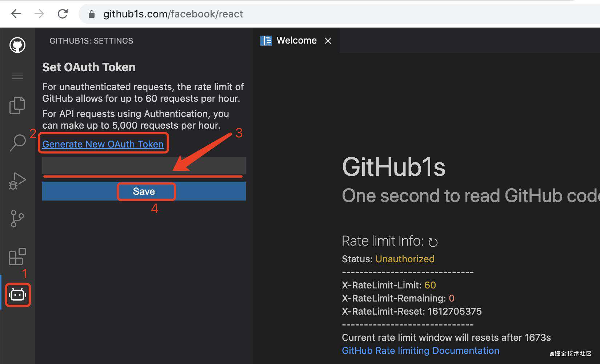600x364 pixels.
Task: Click the GitHub logo icon in the activity bar
Action: (x=17, y=45)
